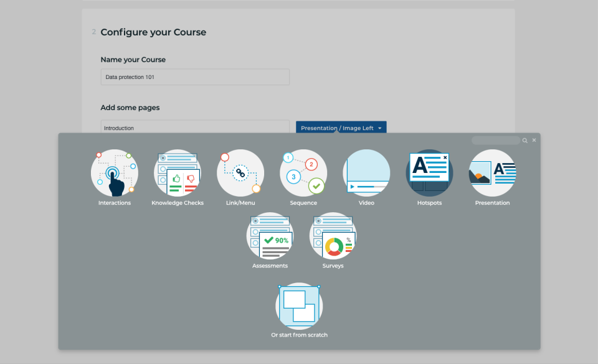Click the 'Hotspots' label text
598x364 pixels.
tap(429, 203)
